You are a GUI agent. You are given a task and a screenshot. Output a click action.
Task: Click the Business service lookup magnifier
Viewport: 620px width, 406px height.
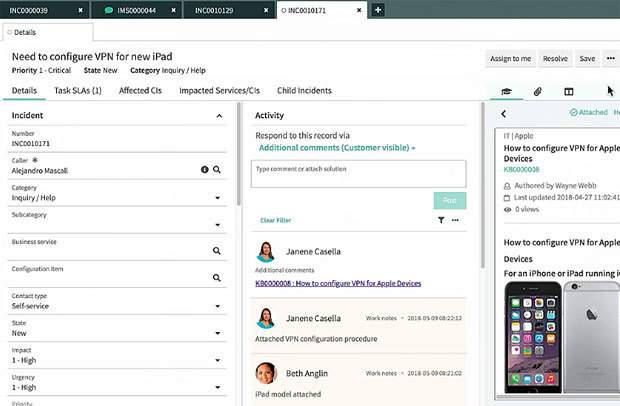click(x=216, y=251)
